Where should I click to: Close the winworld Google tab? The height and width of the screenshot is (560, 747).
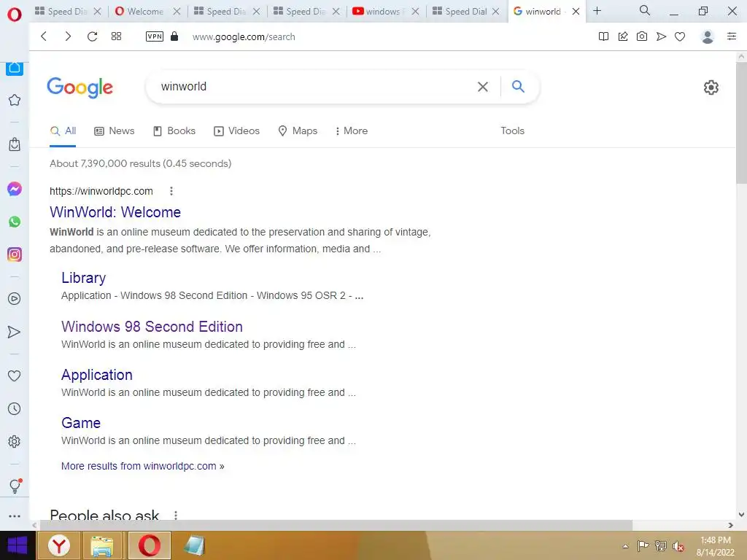tap(576, 11)
